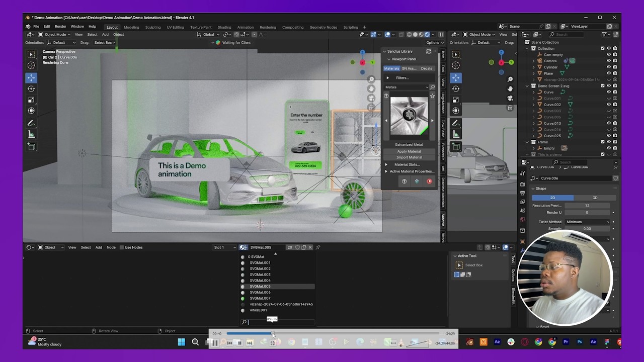Select the Scale tool in left viewport
The image size is (644, 362).
pyautogui.click(x=31, y=100)
